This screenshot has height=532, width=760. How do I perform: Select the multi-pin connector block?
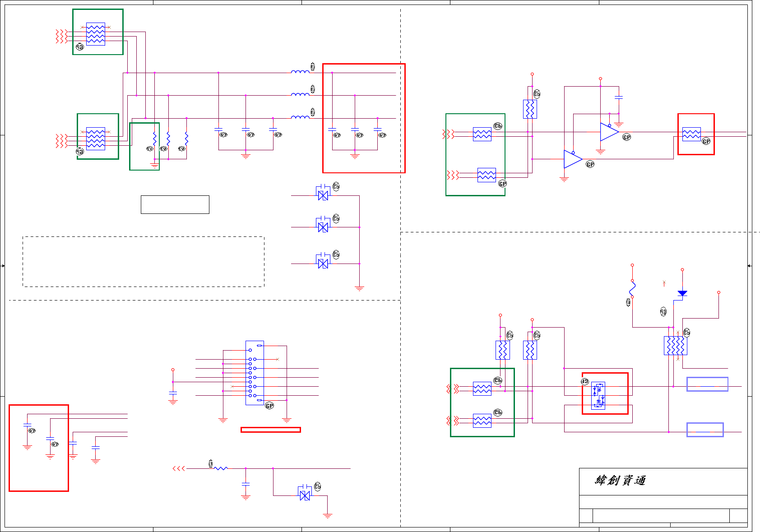click(255, 373)
